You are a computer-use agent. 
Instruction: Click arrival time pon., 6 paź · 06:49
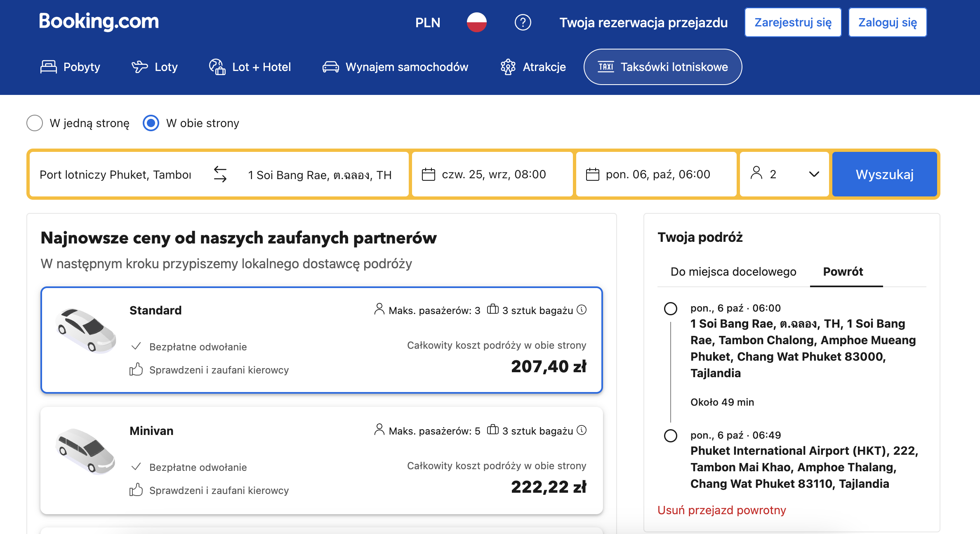(x=735, y=435)
